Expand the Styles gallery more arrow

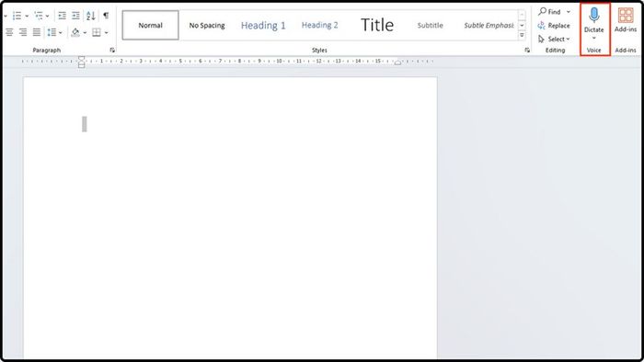[522, 36]
